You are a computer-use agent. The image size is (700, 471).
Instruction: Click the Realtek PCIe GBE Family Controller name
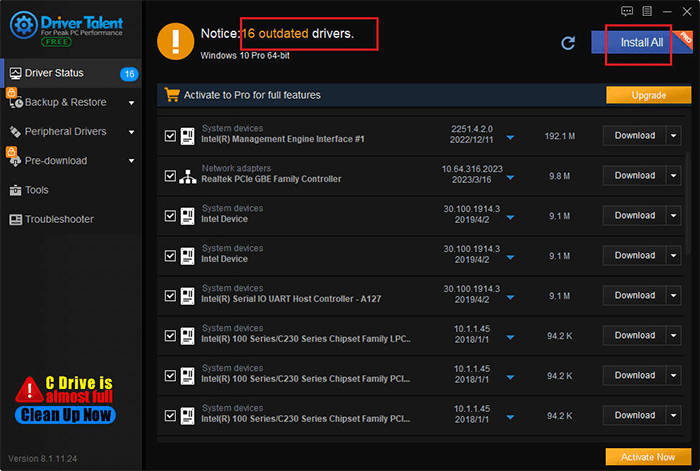(x=271, y=179)
